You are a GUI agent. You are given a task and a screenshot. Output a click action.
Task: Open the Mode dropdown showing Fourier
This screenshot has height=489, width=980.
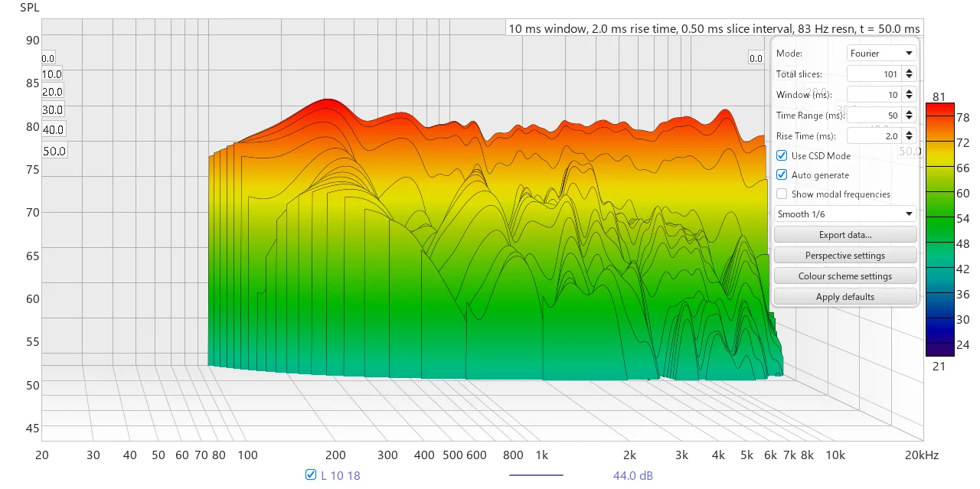881,54
